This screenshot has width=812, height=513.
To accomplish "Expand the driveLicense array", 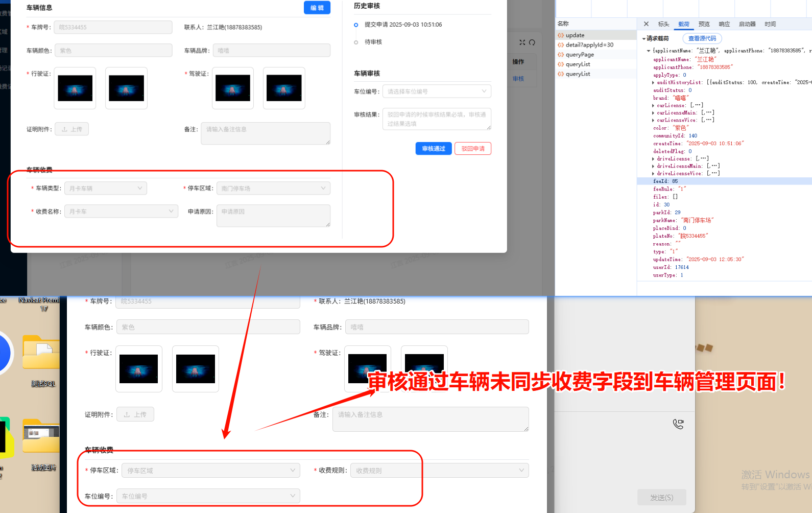I will click(653, 158).
